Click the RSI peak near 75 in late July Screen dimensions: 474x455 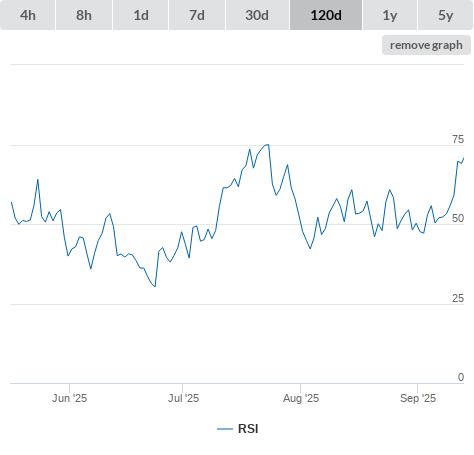[267, 145]
